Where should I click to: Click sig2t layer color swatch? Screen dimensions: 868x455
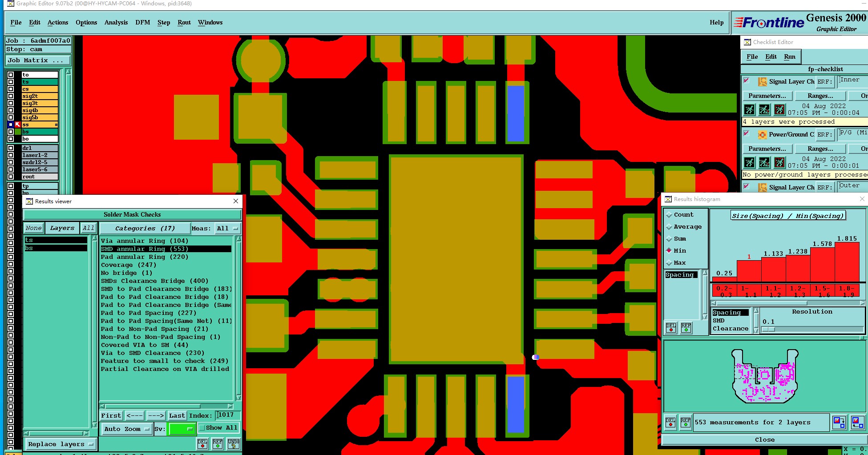tap(40, 96)
